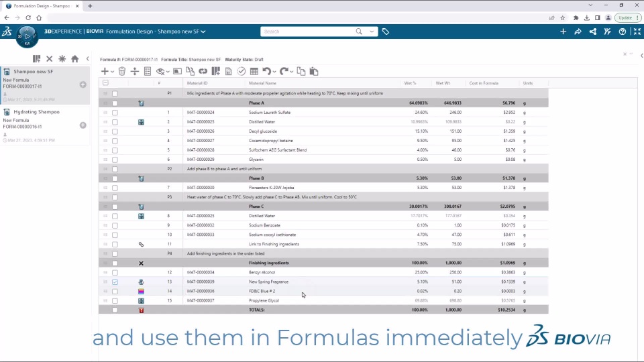Click the tag icon next to search
This screenshot has width=644, height=362.
(x=385, y=32)
